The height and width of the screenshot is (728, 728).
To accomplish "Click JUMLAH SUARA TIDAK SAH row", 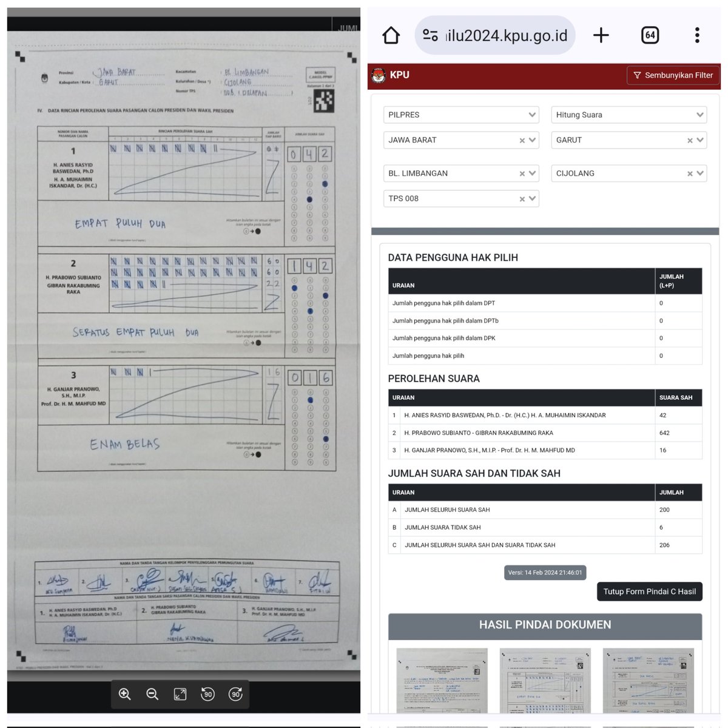I will (545, 528).
